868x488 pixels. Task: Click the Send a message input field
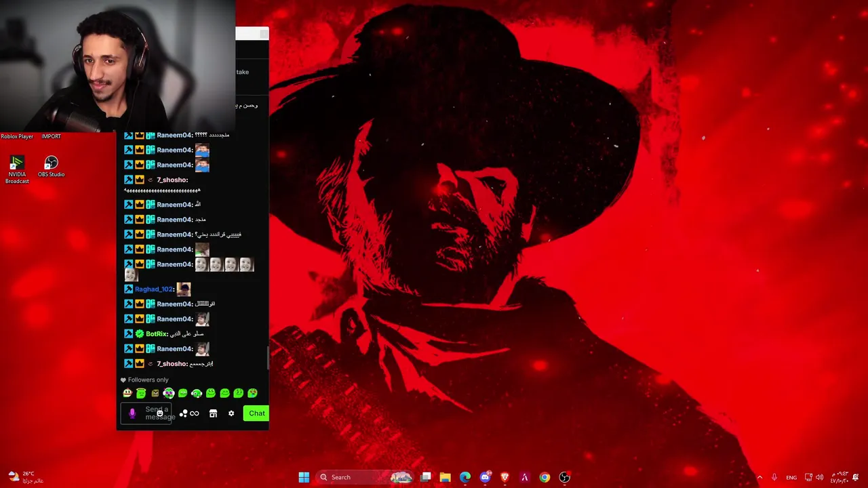[146, 413]
